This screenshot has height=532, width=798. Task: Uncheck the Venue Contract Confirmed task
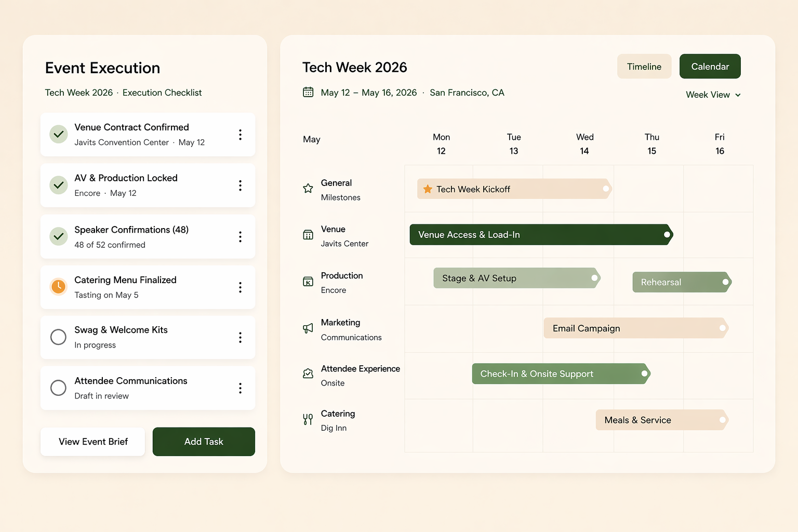58,134
